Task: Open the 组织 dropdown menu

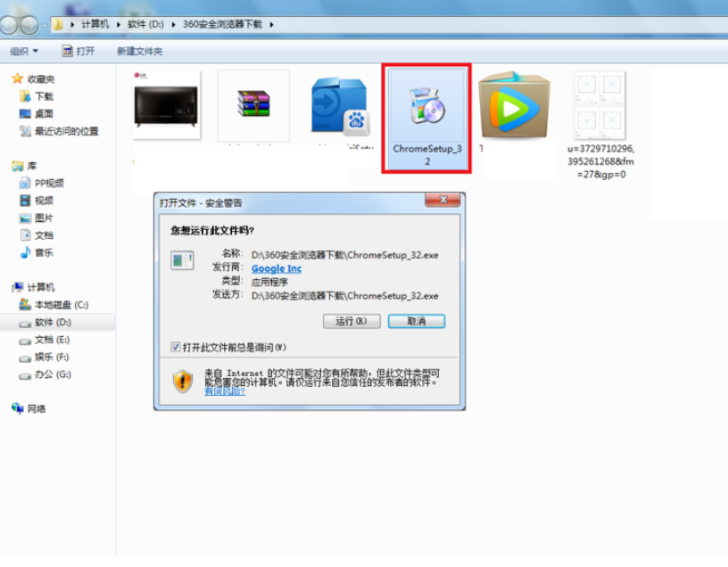Action: point(24,51)
